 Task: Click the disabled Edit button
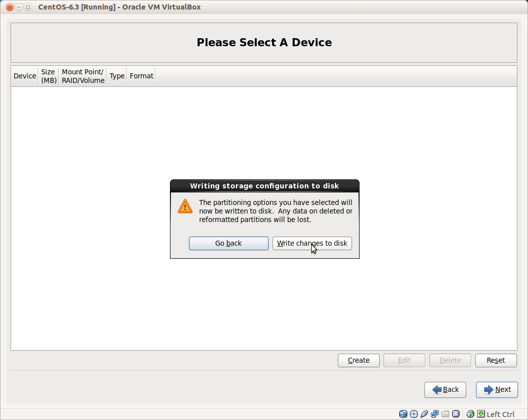click(404, 360)
